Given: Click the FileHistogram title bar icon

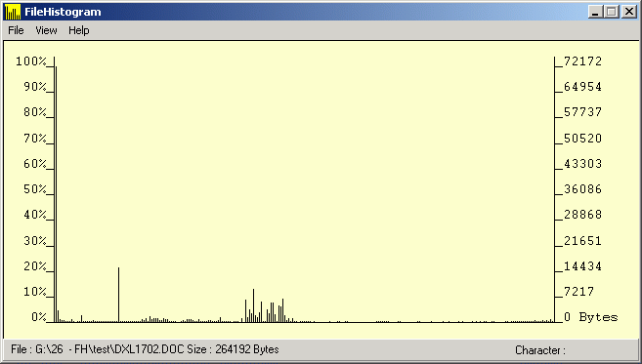Looking at the screenshot, I should click(13, 12).
